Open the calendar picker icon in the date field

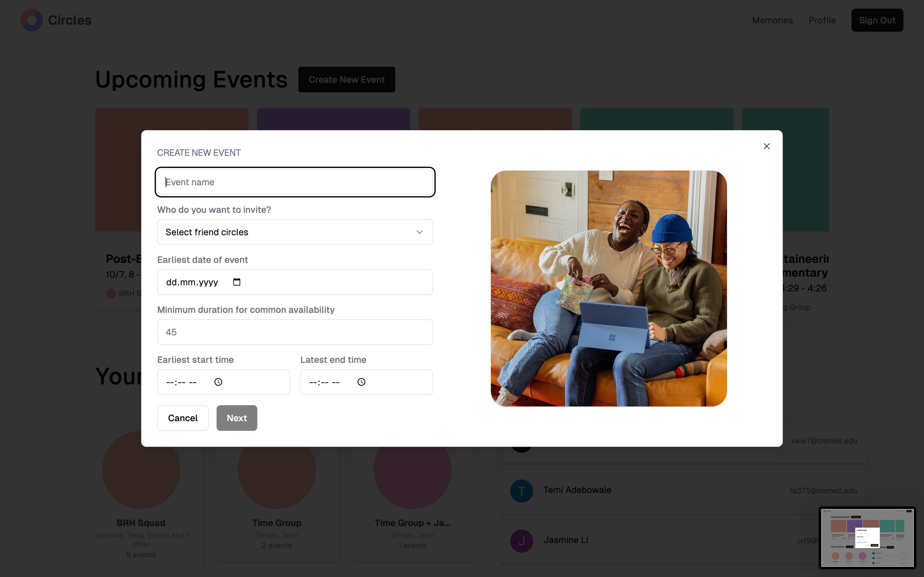point(237,282)
